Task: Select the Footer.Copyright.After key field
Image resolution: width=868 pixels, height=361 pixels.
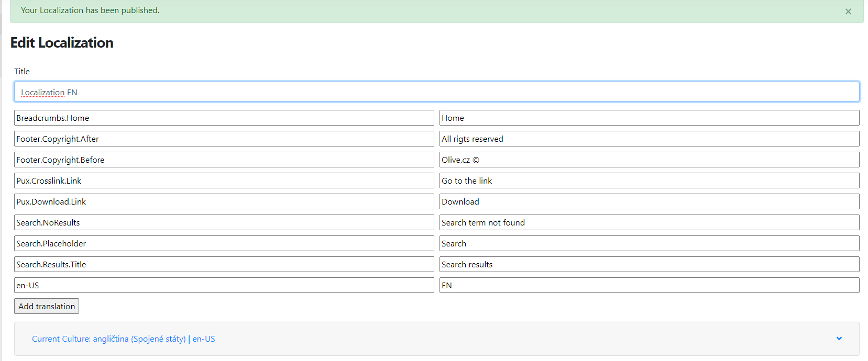Action: pyautogui.click(x=224, y=139)
